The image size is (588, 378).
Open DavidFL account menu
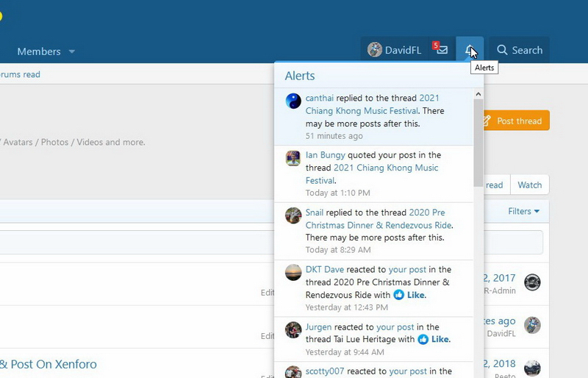(x=394, y=50)
